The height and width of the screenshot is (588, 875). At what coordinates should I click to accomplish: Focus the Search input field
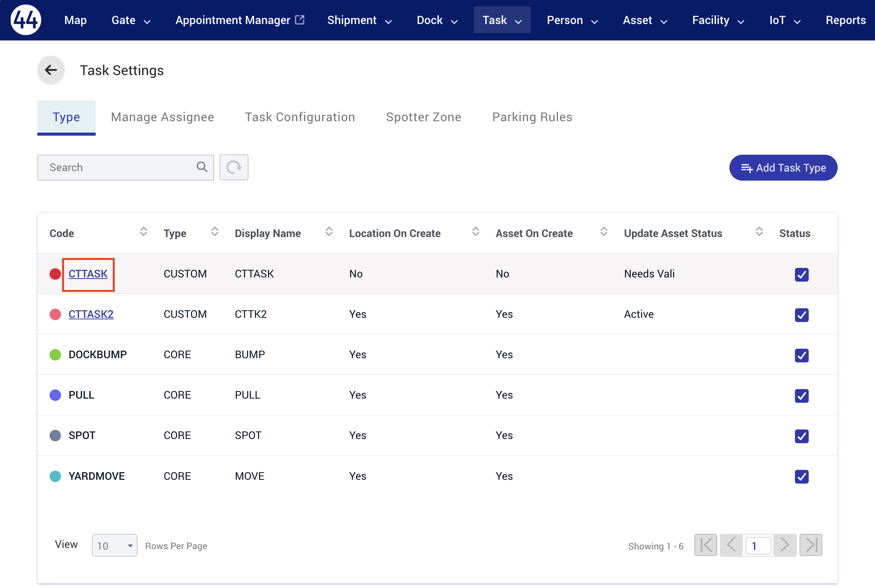click(x=126, y=168)
